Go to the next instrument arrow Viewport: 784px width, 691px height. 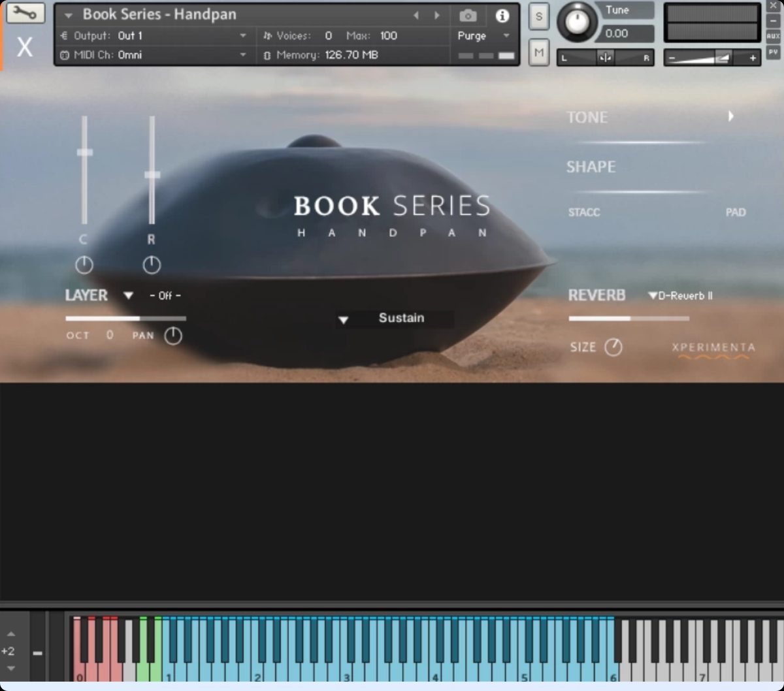click(x=437, y=15)
